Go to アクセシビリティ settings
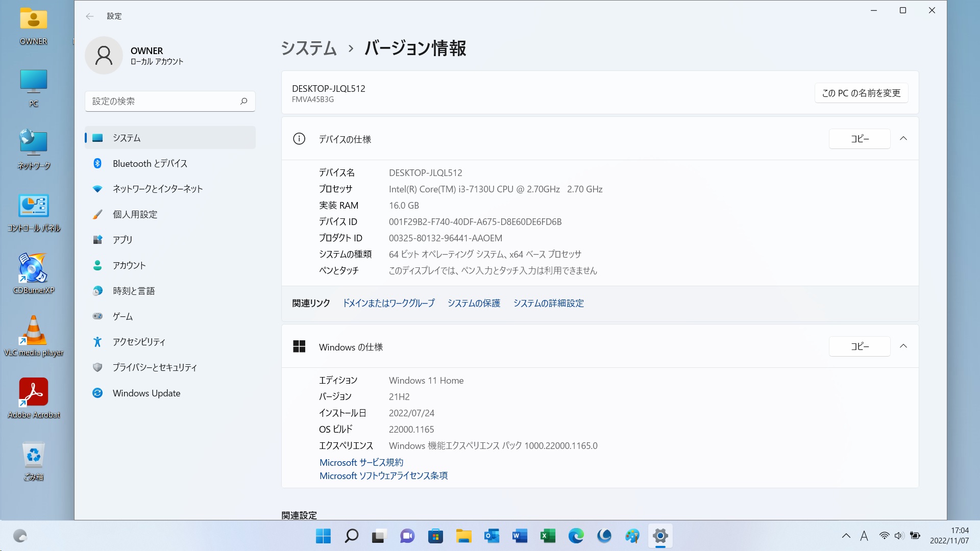The width and height of the screenshot is (980, 551). click(139, 342)
